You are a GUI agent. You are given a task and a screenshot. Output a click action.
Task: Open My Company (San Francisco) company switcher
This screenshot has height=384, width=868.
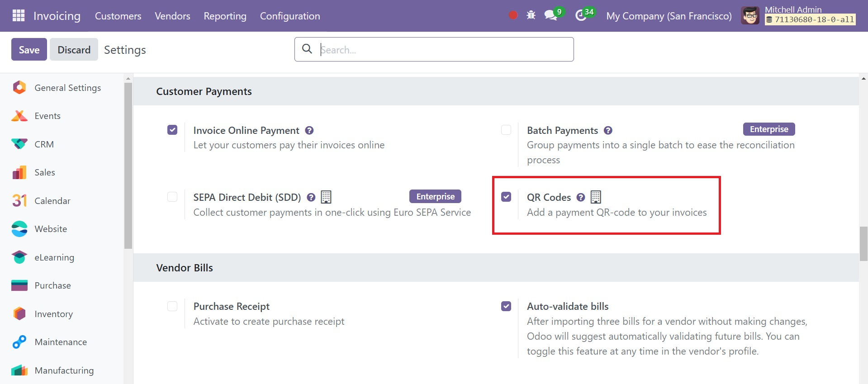pyautogui.click(x=669, y=16)
